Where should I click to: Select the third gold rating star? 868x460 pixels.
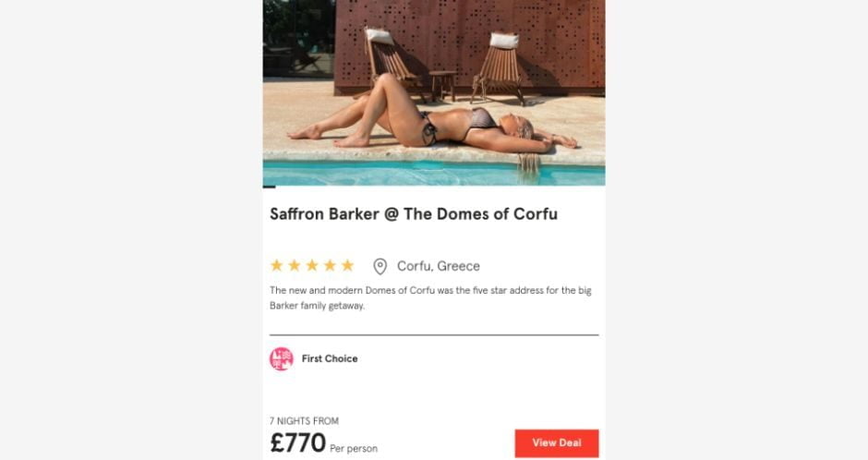point(312,266)
